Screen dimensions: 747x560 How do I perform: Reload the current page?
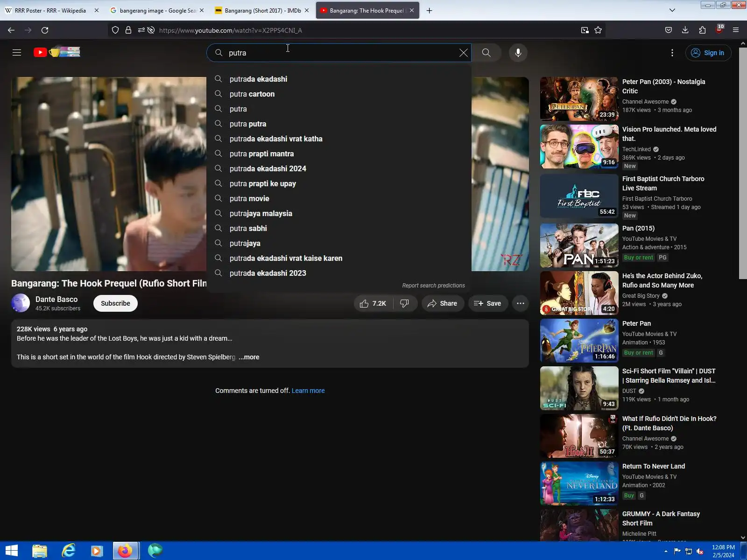pyautogui.click(x=45, y=30)
